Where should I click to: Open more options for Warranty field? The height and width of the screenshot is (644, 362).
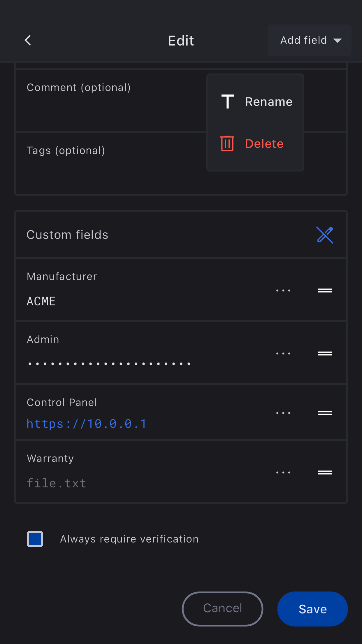283,473
